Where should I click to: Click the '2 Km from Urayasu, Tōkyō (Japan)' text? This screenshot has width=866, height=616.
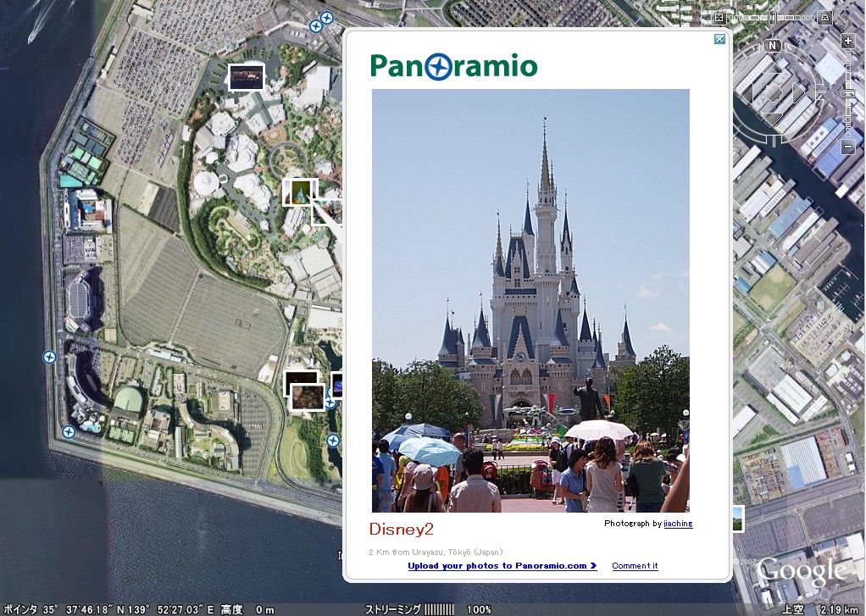436,552
